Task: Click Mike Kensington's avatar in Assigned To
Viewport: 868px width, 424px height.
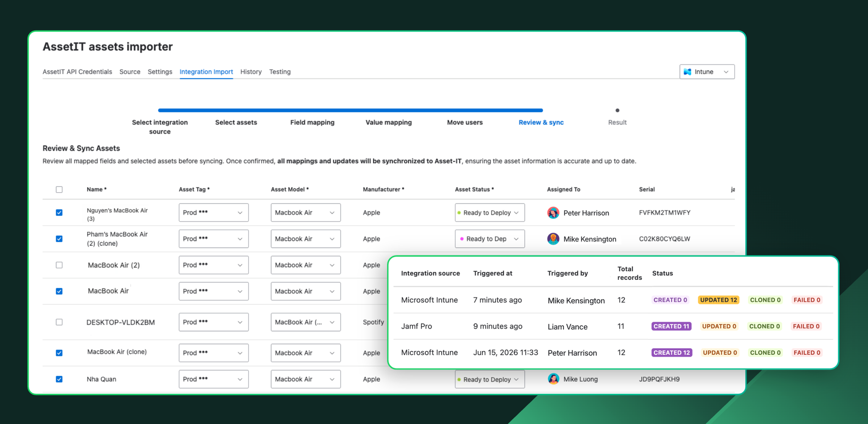Action: pos(553,239)
